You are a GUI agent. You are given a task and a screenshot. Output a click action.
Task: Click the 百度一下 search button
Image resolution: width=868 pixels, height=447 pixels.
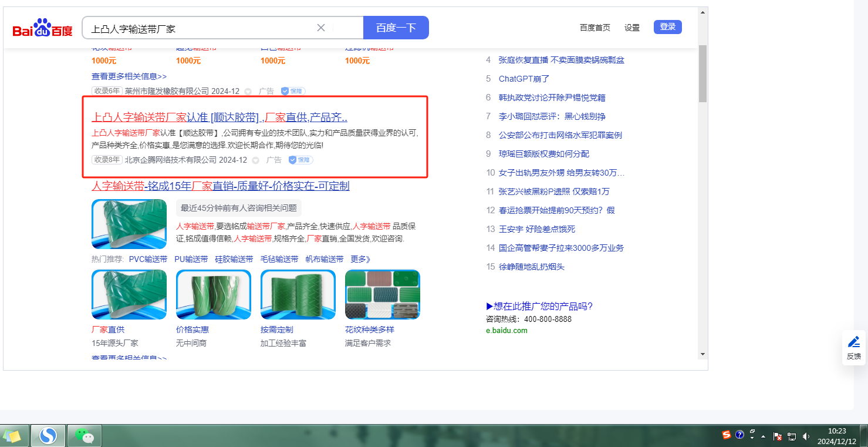pos(396,28)
